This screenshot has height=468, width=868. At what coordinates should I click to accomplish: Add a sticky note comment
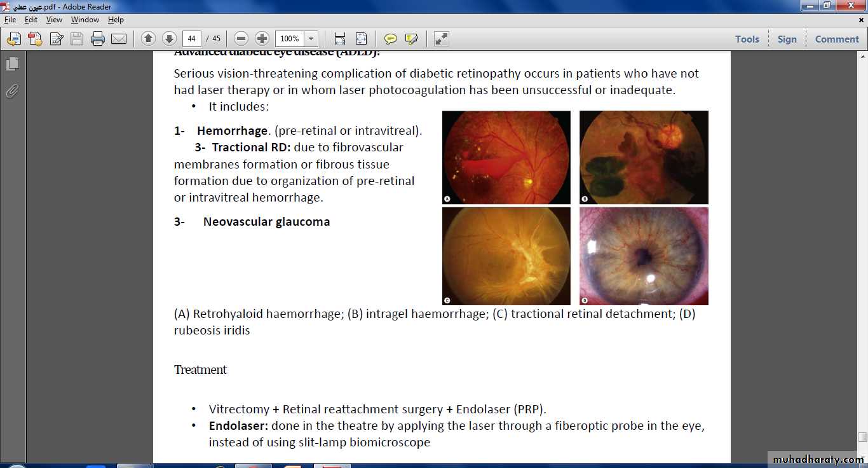(x=391, y=39)
